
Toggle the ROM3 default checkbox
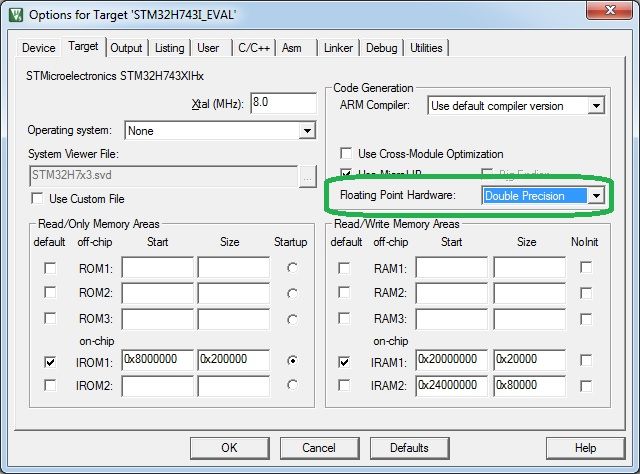(x=50, y=318)
